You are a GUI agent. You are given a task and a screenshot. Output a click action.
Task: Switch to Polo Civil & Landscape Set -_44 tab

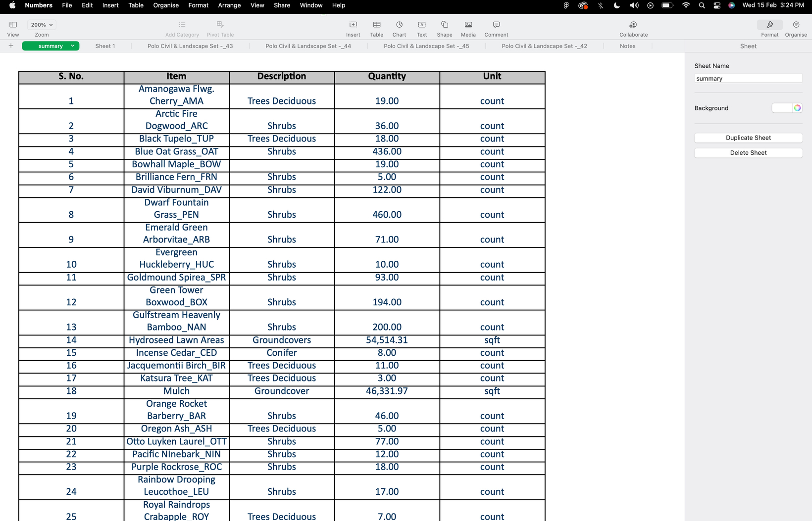coord(308,46)
